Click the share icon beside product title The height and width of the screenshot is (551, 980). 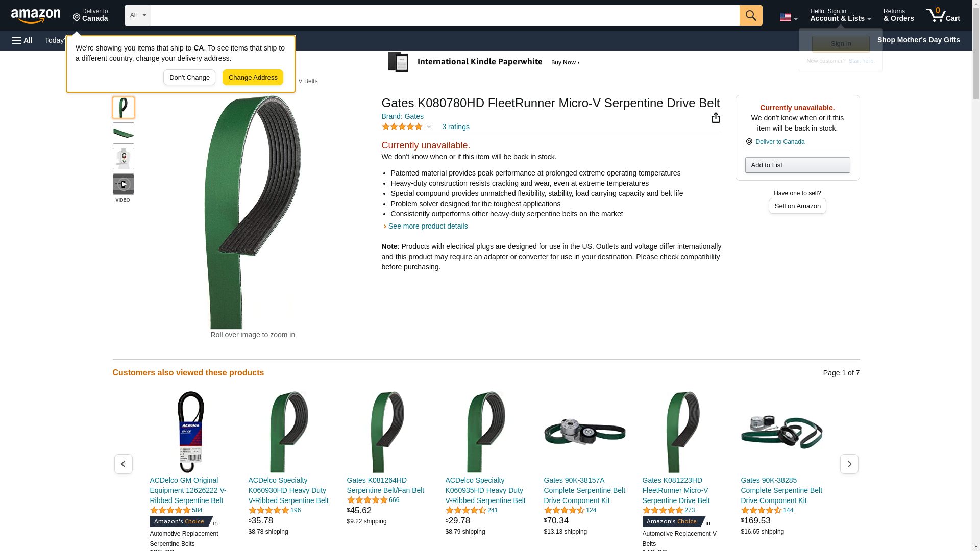(x=716, y=118)
